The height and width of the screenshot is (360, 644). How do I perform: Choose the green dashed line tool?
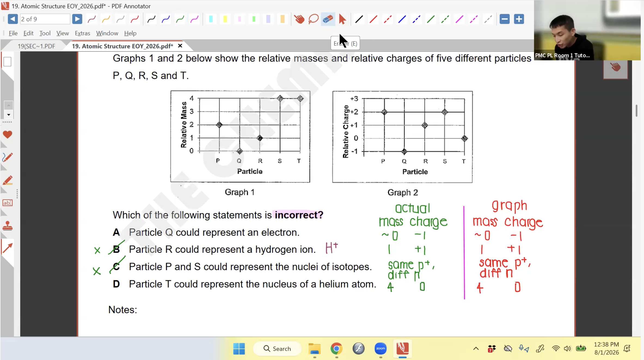[x=445, y=19]
